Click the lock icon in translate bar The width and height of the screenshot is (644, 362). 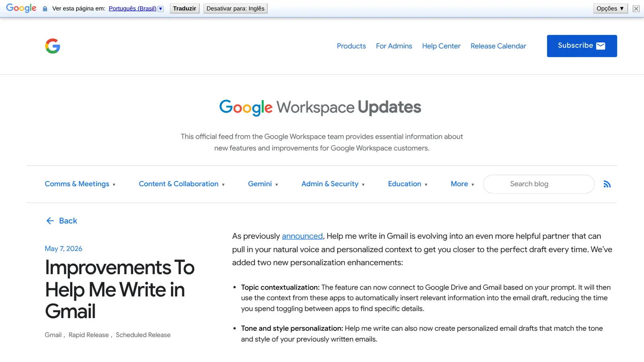45,8
